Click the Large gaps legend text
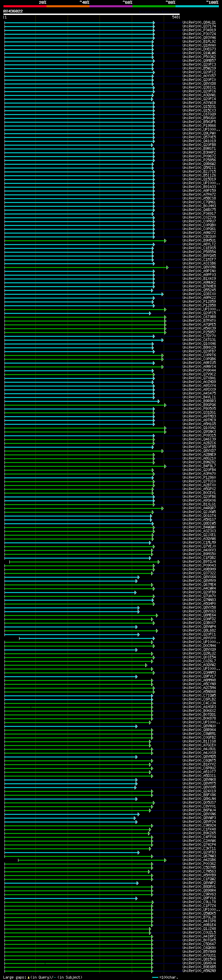 point(43,977)
